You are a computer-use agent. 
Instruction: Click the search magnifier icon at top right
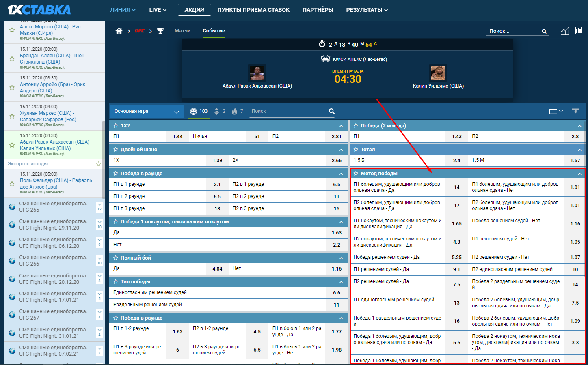pos(544,31)
